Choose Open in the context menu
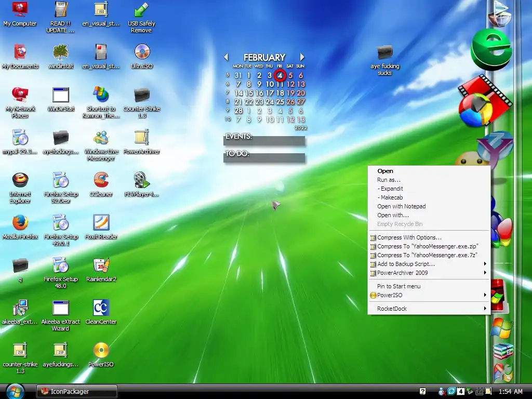The image size is (532, 399). (x=385, y=171)
